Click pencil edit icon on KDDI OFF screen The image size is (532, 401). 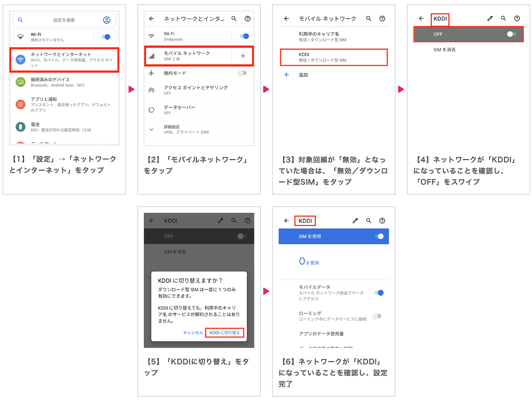click(490, 18)
